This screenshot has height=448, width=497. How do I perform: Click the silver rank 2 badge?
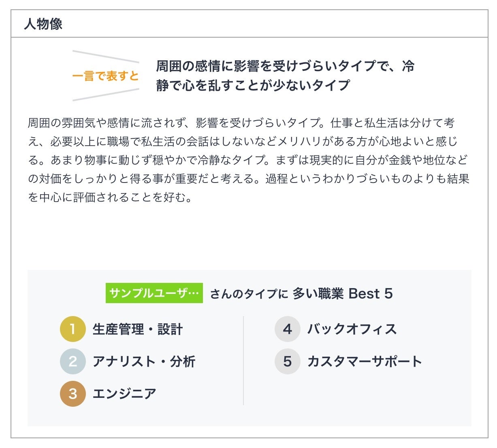(x=73, y=361)
